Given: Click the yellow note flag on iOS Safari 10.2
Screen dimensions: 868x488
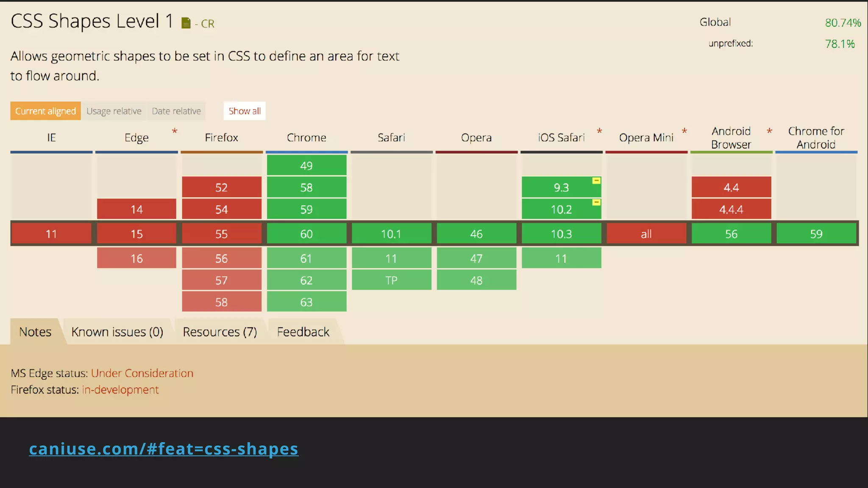Looking at the screenshot, I should [x=596, y=202].
